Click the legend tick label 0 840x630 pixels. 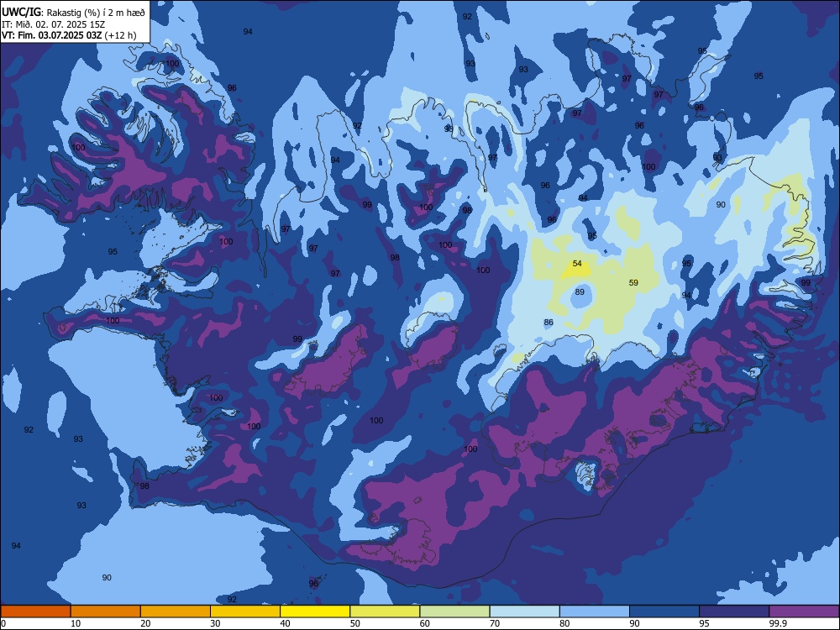[x=3, y=623]
